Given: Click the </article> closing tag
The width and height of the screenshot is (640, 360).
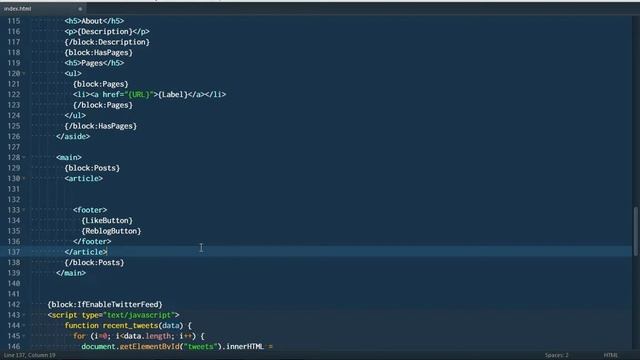Looking at the screenshot, I should 86,252.
